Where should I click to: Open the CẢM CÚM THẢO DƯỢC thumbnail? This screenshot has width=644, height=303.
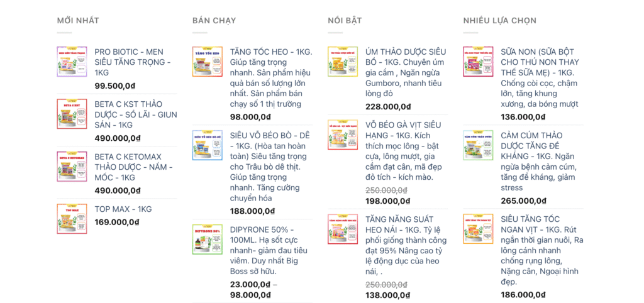pos(478,145)
